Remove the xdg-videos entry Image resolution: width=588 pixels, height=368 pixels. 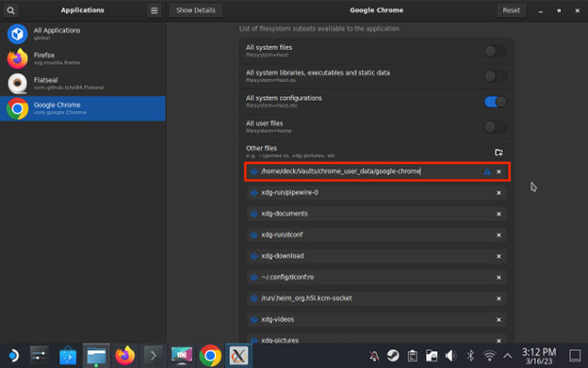(498, 320)
